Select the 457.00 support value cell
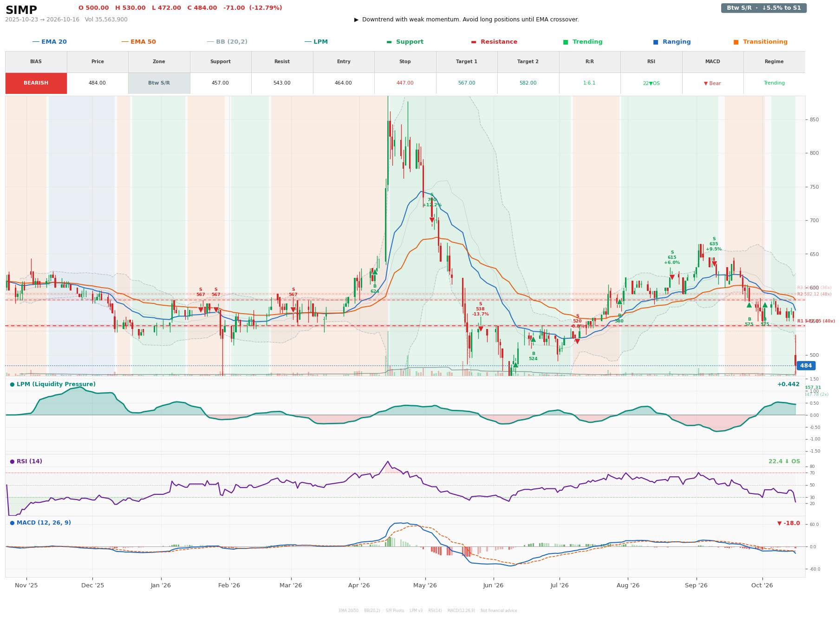The image size is (840, 618). pyautogui.click(x=220, y=83)
